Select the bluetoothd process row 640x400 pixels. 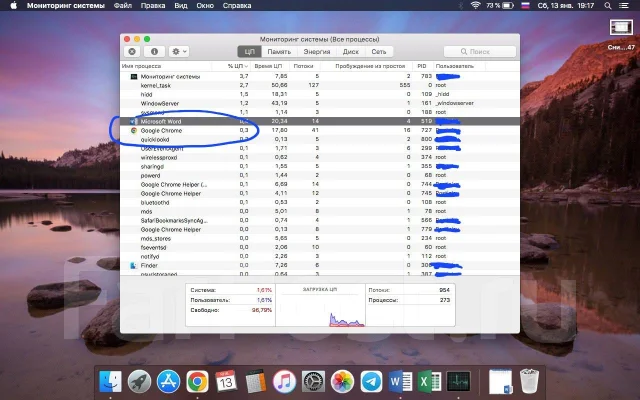pyautogui.click(x=320, y=202)
